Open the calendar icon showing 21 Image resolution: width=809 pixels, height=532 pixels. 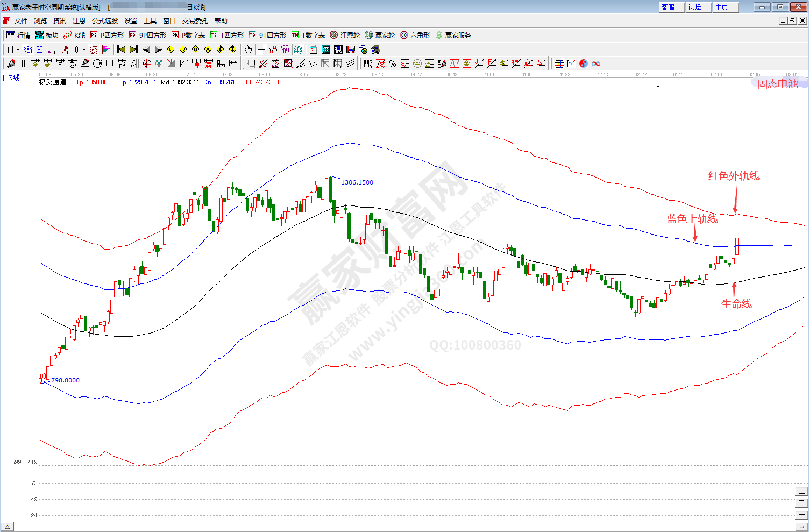click(314, 49)
